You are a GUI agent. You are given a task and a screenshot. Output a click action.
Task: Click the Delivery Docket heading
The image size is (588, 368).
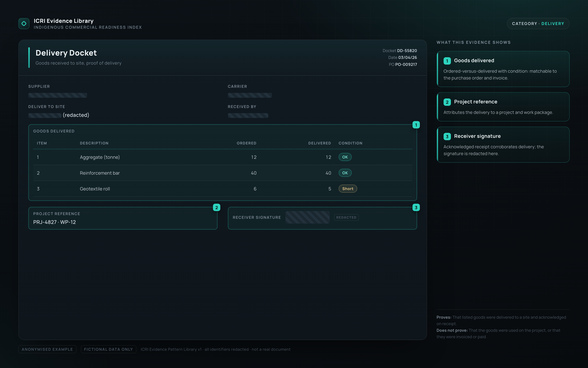point(66,53)
